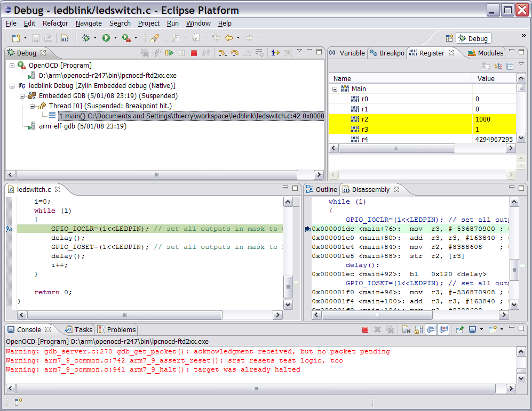The height and width of the screenshot is (411, 532).
Task: Click the binary 010 build icon in toolbar
Action: point(65,38)
